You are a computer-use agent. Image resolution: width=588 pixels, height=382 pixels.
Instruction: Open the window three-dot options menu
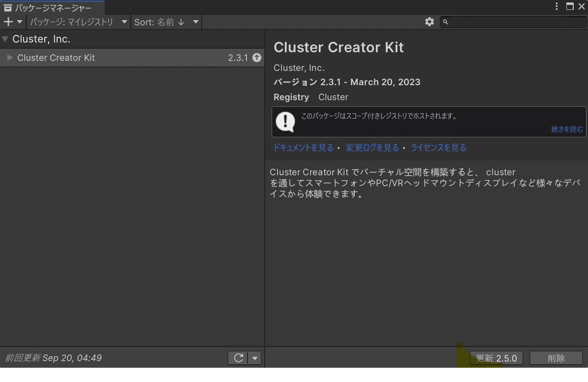pyautogui.click(x=557, y=6)
